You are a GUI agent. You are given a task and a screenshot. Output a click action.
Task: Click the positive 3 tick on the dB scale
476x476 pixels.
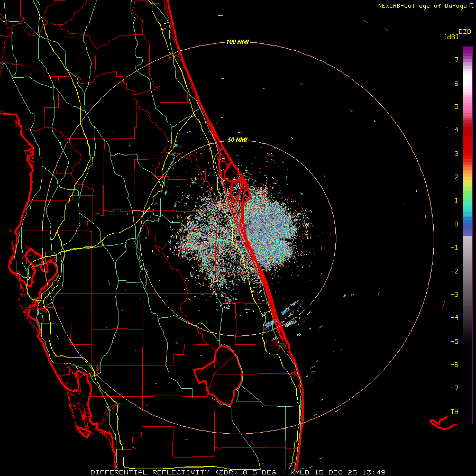click(456, 153)
